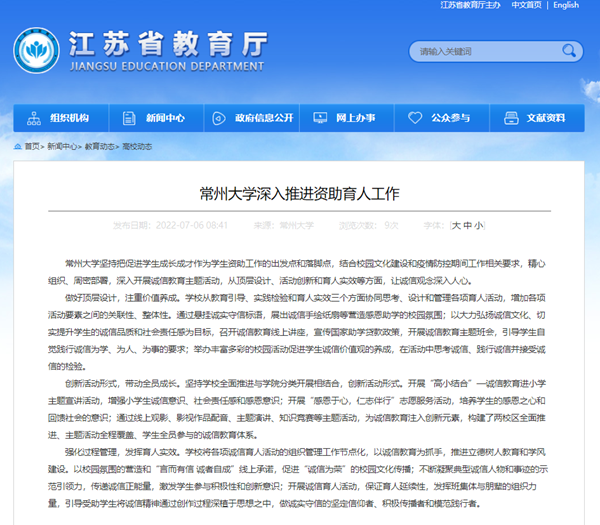
Task: Click the keyword search input field
Action: (480, 51)
